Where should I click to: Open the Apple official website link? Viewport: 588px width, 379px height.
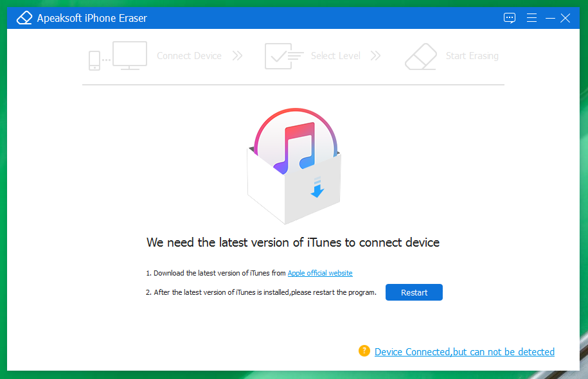click(x=320, y=273)
